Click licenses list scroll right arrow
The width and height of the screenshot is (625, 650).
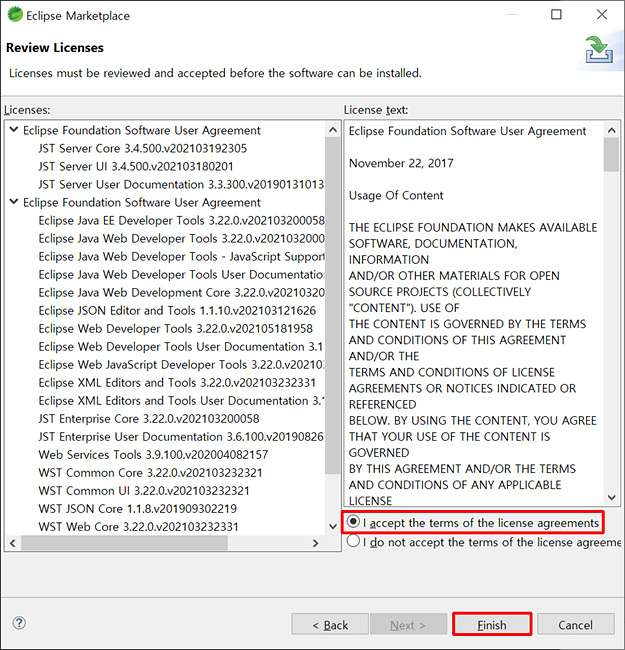(x=315, y=543)
